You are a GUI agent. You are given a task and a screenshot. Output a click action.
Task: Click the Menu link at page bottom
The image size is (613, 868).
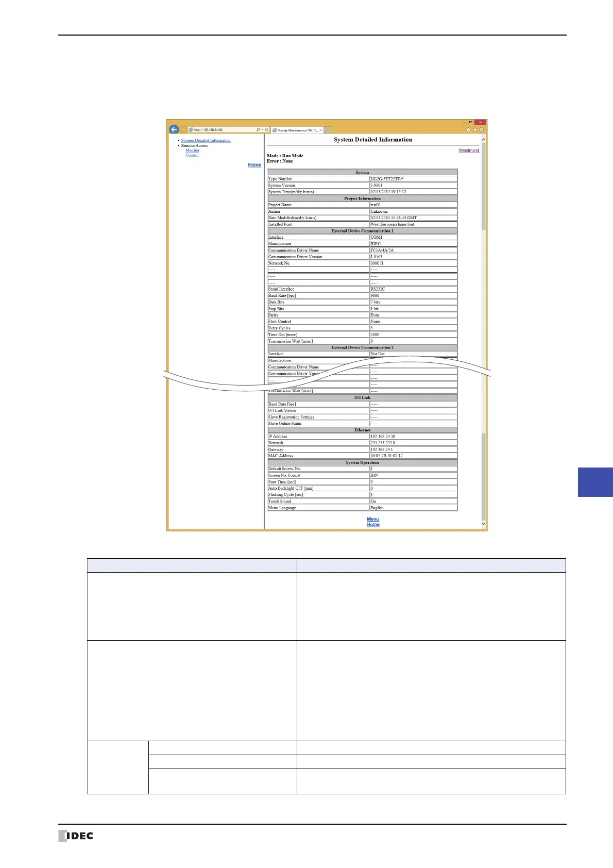click(373, 519)
